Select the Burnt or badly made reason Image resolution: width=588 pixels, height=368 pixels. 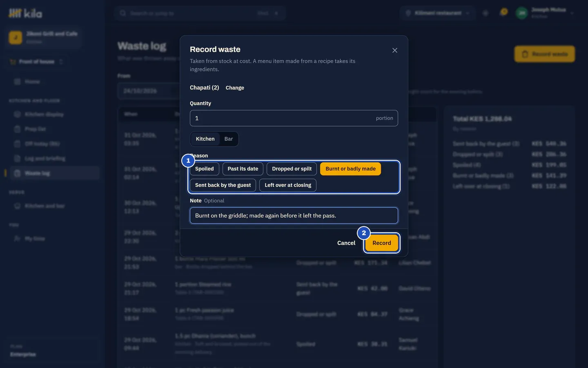tap(350, 169)
